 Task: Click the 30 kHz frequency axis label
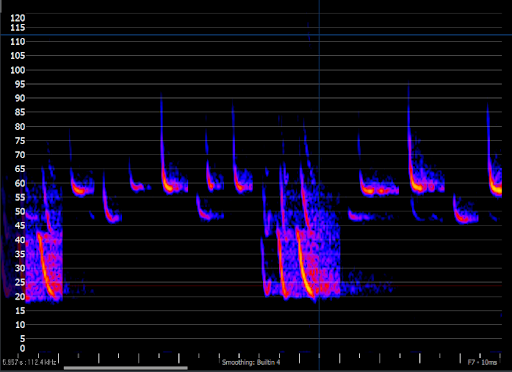click(20, 268)
